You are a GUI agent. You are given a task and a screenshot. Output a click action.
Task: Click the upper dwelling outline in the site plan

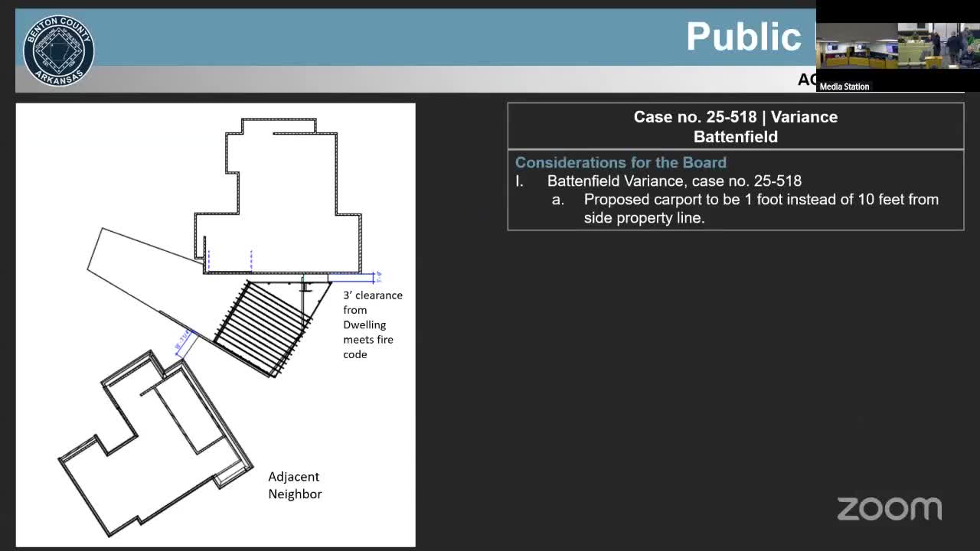click(278, 197)
